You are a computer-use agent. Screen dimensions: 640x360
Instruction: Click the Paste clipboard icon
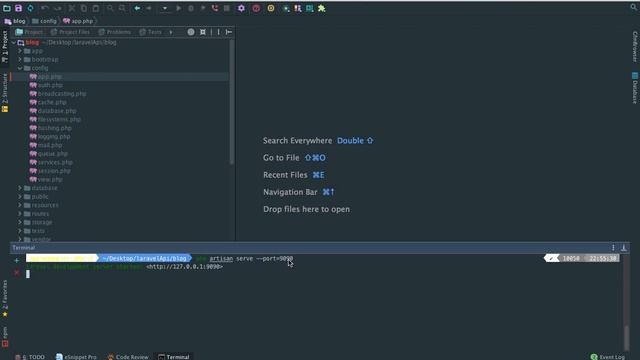(96, 8)
